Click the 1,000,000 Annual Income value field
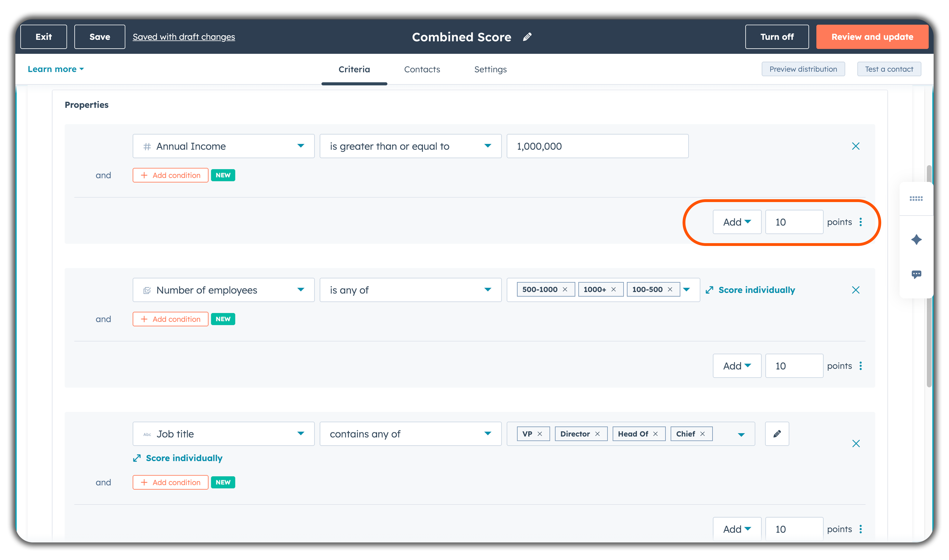The height and width of the screenshot is (560, 949). (x=597, y=146)
